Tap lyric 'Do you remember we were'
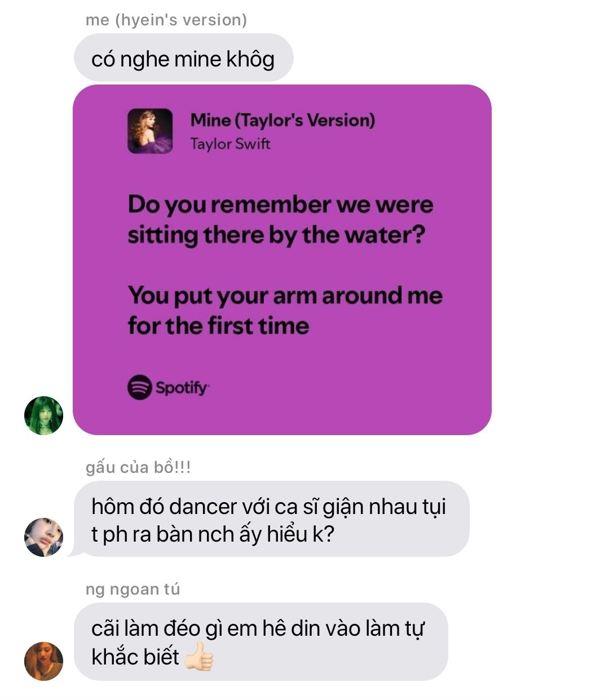 (280, 204)
